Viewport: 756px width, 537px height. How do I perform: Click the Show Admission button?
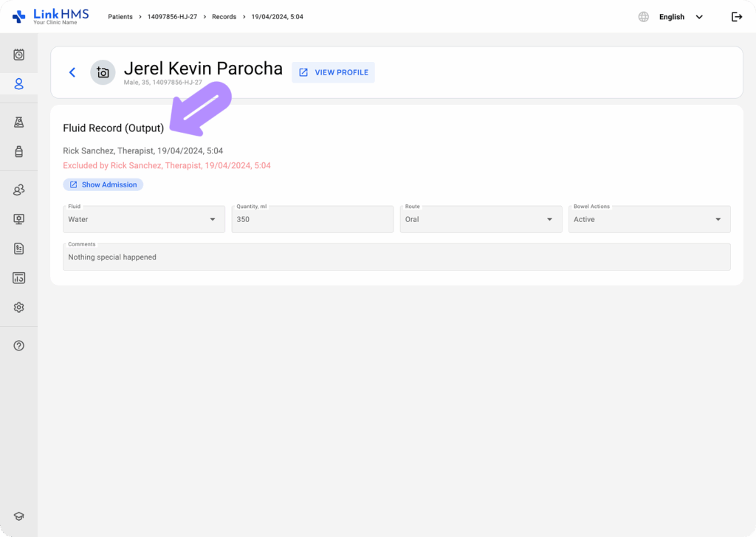pos(103,184)
